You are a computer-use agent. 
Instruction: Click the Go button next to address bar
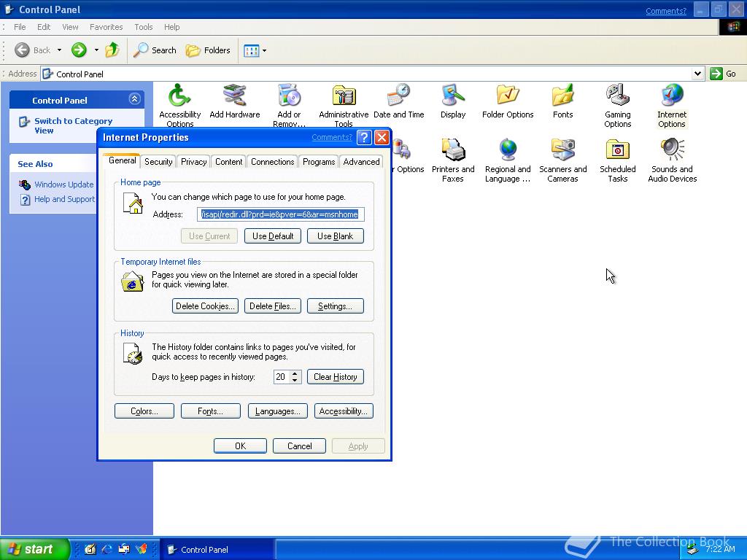click(x=723, y=74)
